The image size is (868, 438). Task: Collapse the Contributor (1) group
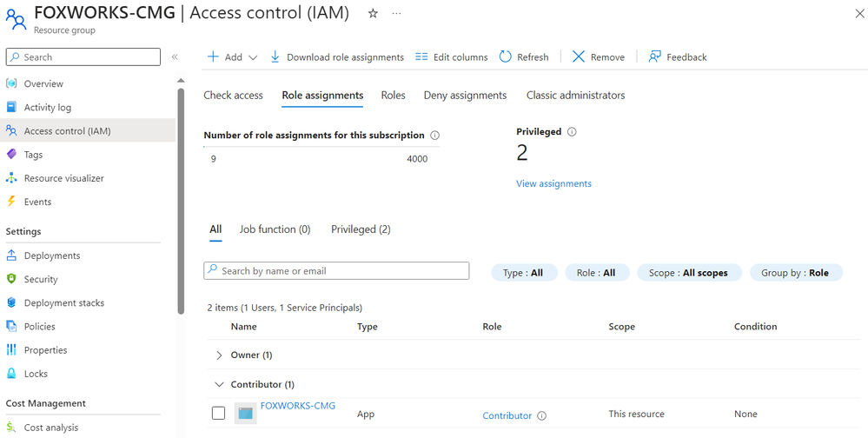pos(220,384)
